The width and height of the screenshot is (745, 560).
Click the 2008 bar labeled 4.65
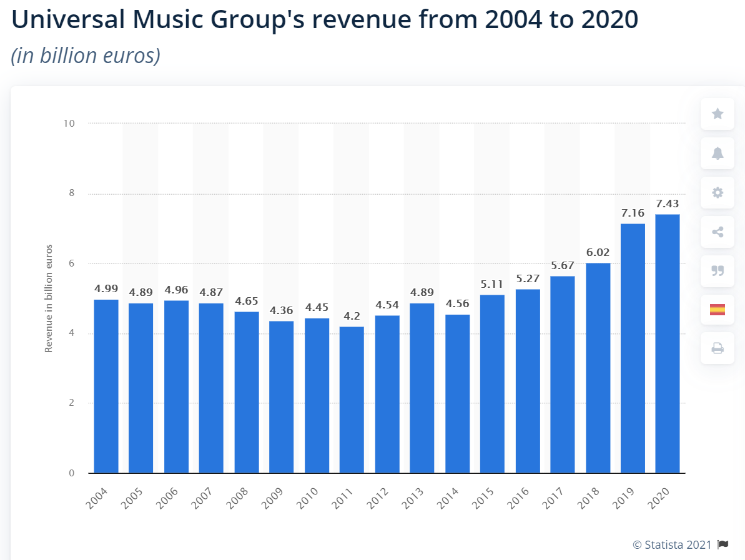click(x=247, y=392)
